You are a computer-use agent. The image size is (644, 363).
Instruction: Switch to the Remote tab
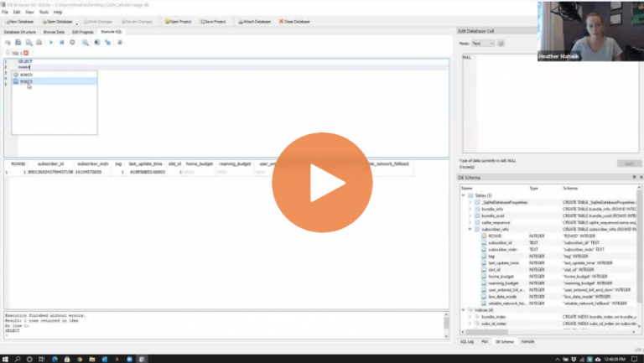(x=527, y=342)
